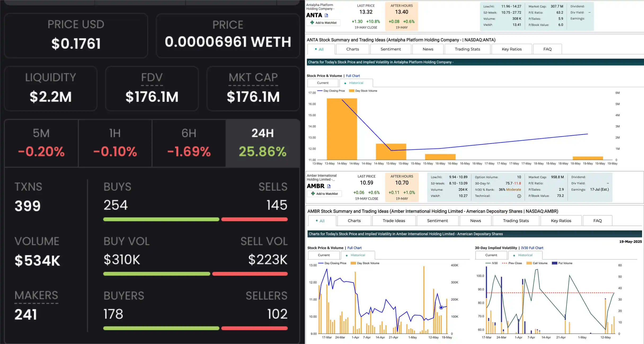Click the Day Closing Price line swatch for AMBR
The width and height of the screenshot is (644, 344).
click(x=321, y=263)
